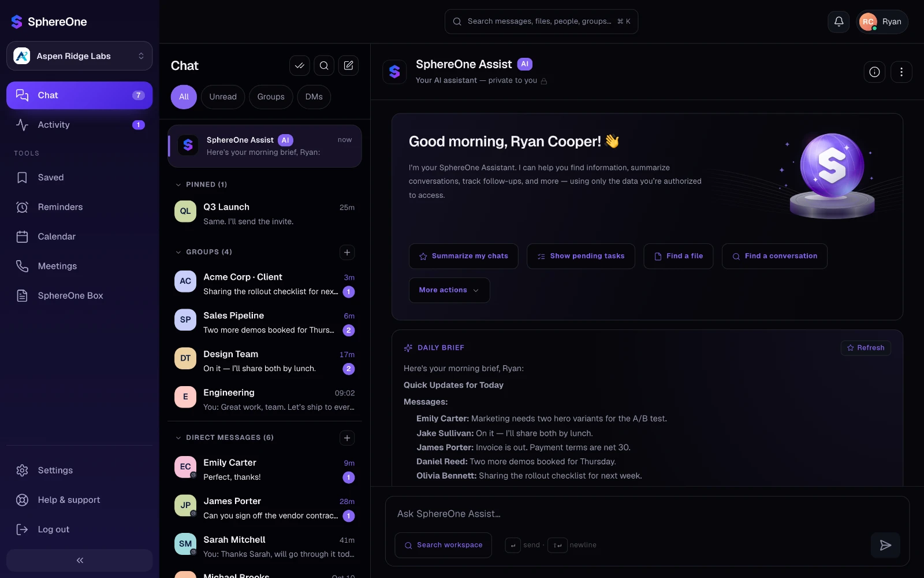
Task: Toggle Search workspace option
Action: (444, 545)
